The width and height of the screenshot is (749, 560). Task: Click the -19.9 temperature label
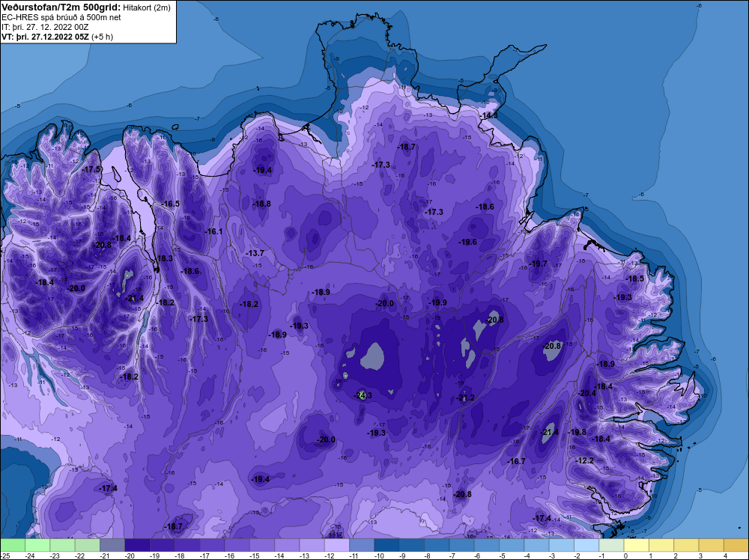pos(437,302)
